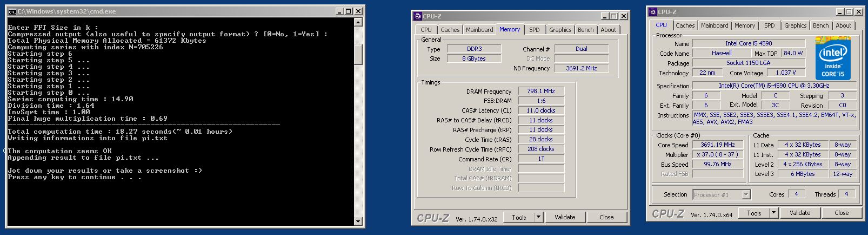
Task: Click the CPU-Z CPU window title icon
Action: point(653,12)
